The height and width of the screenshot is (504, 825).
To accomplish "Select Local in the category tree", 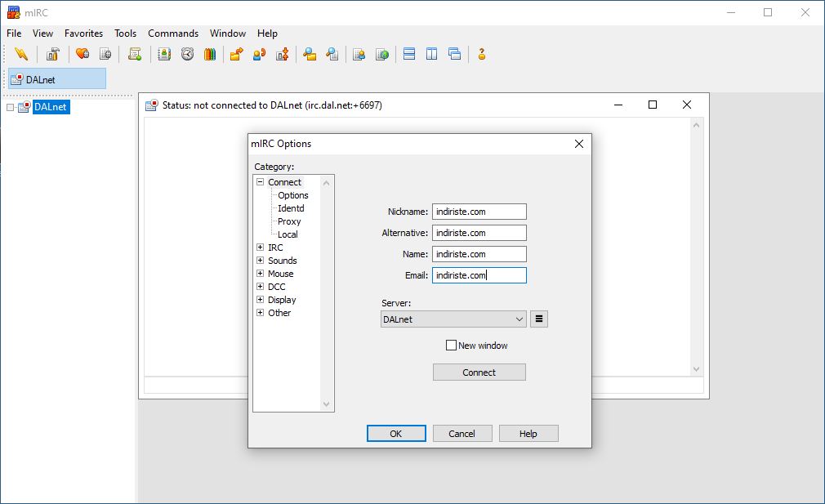I will tap(288, 234).
